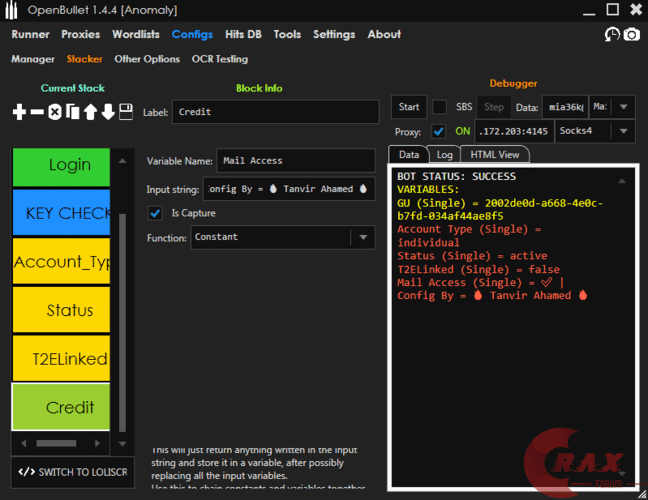Screen dimensions: 648x500
Task: Toggle the Is Capture checkbox
Action: click(155, 213)
